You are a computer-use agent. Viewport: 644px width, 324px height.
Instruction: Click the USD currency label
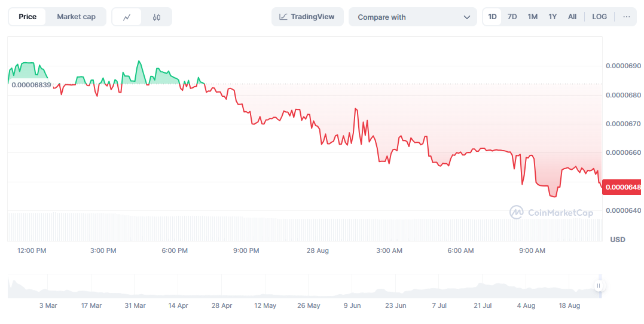pyautogui.click(x=617, y=239)
